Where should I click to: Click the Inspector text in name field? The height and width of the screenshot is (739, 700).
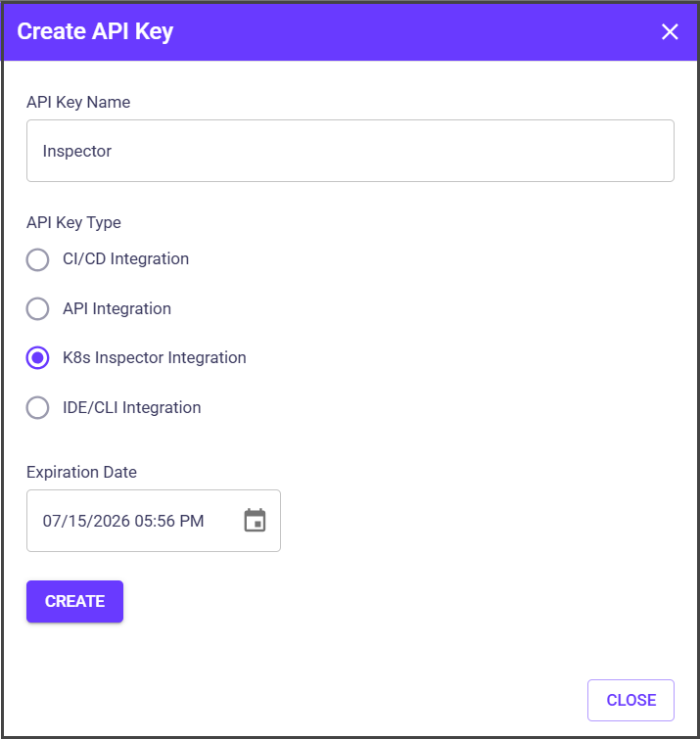click(x=77, y=152)
